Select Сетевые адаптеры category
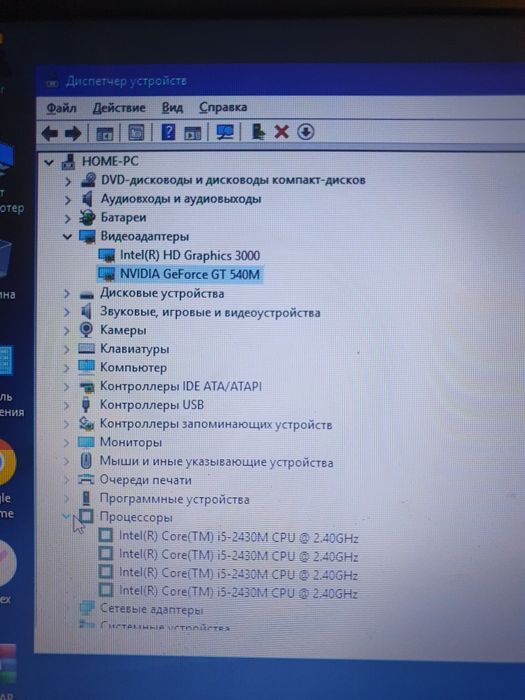The height and width of the screenshot is (700, 525). pyautogui.click(x=151, y=609)
